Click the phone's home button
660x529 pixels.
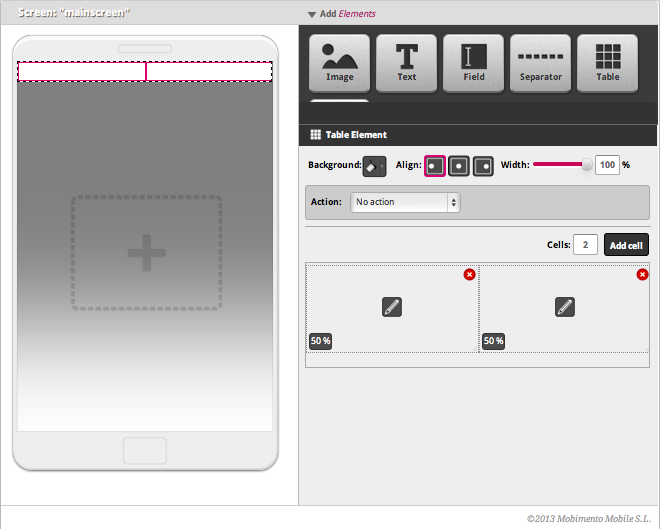coord(145,451)
